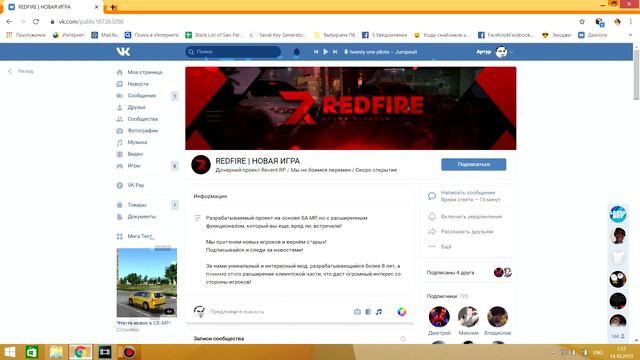Open the REDFIRE community avatar
The image size is (640, 360).
pyautogui.click(x=201, y=165)
